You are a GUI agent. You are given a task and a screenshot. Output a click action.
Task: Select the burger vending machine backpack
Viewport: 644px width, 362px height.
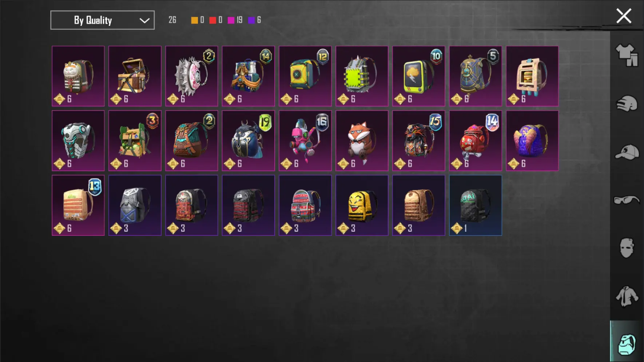532,76
